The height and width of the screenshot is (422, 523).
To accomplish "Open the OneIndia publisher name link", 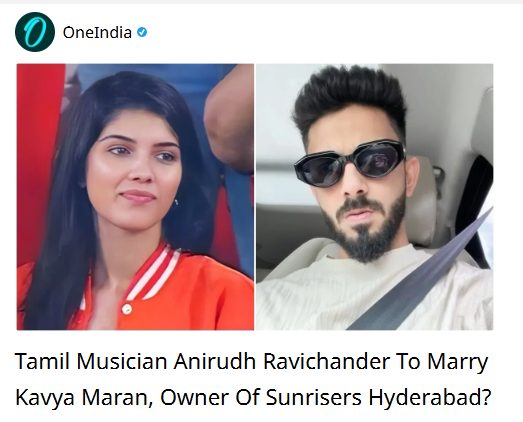I will click(97, 33).
